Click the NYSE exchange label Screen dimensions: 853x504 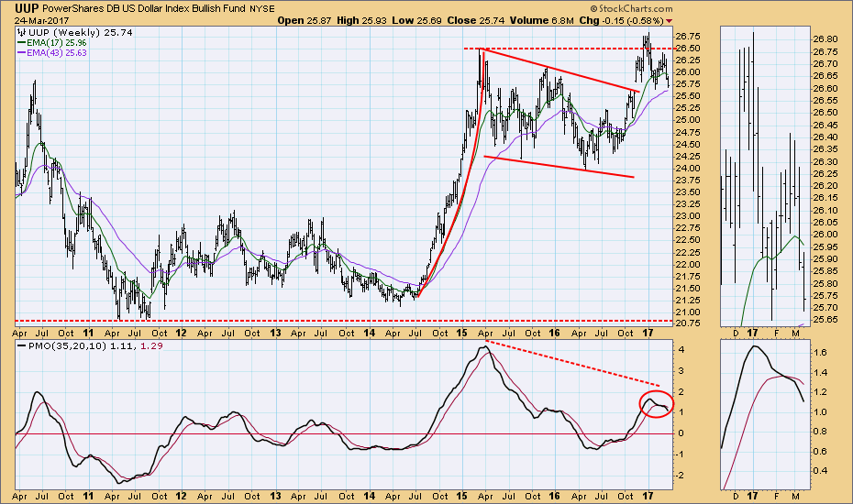[x=262, y=8]
